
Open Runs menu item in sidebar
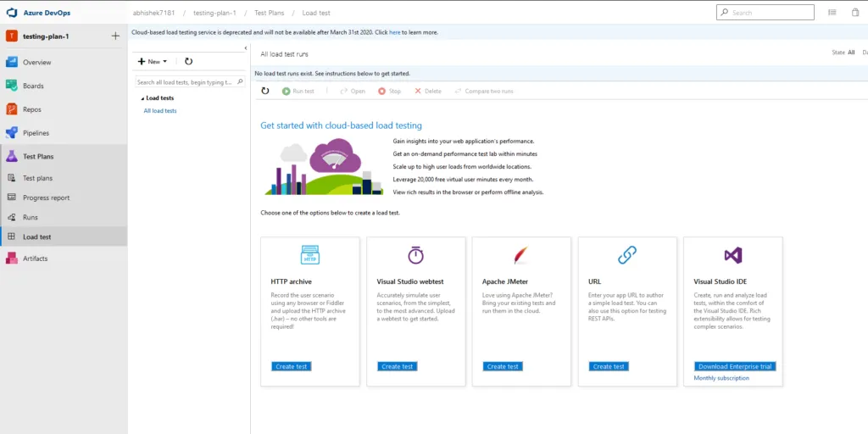(x=31, y=217)
